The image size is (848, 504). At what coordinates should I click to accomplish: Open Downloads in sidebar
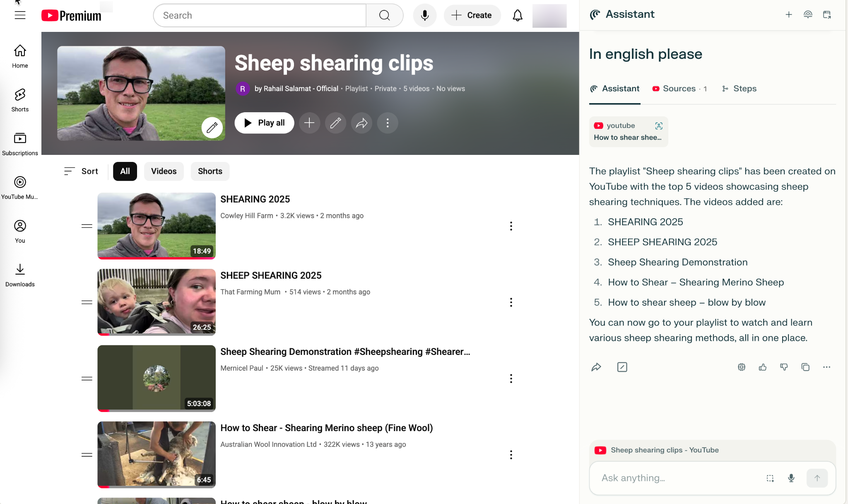20,275
